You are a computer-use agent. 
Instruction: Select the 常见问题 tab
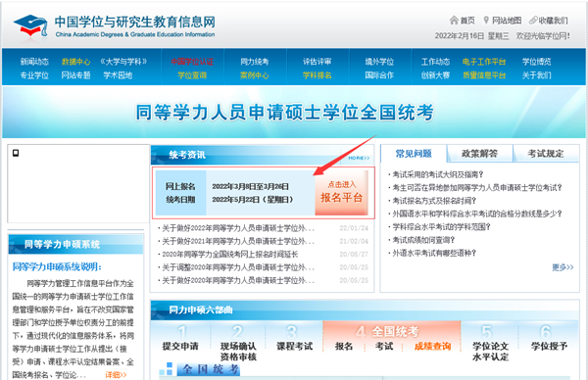pos(414,154)
